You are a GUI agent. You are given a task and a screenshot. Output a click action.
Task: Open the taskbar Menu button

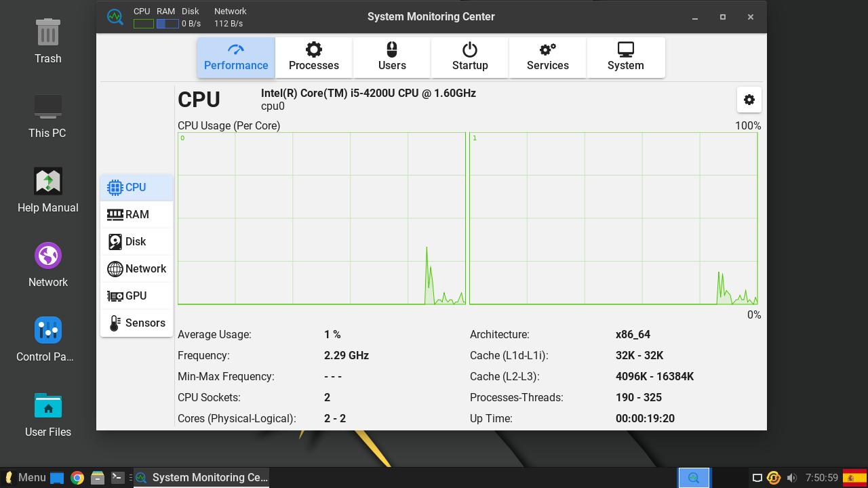tap(25, 478)
